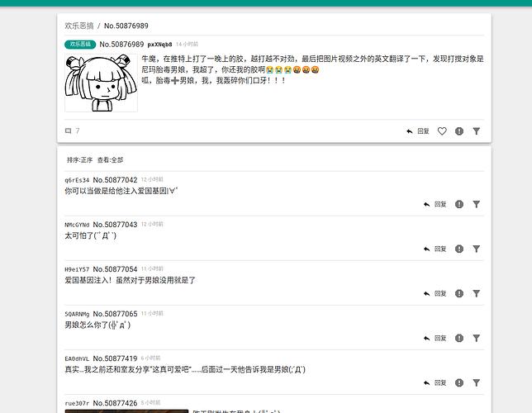532x413 pixels.
Task: Reply arrow icon for post No.50877419
Action: [x=426, y=383]
